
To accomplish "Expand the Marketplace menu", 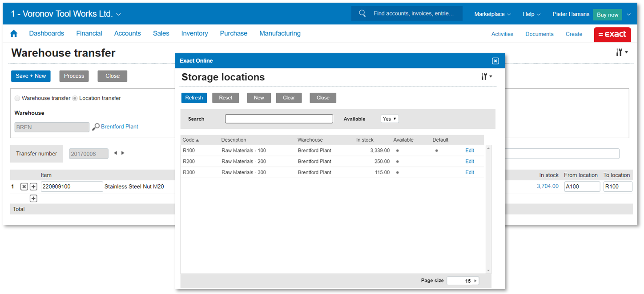I will [x=492, y=14].
